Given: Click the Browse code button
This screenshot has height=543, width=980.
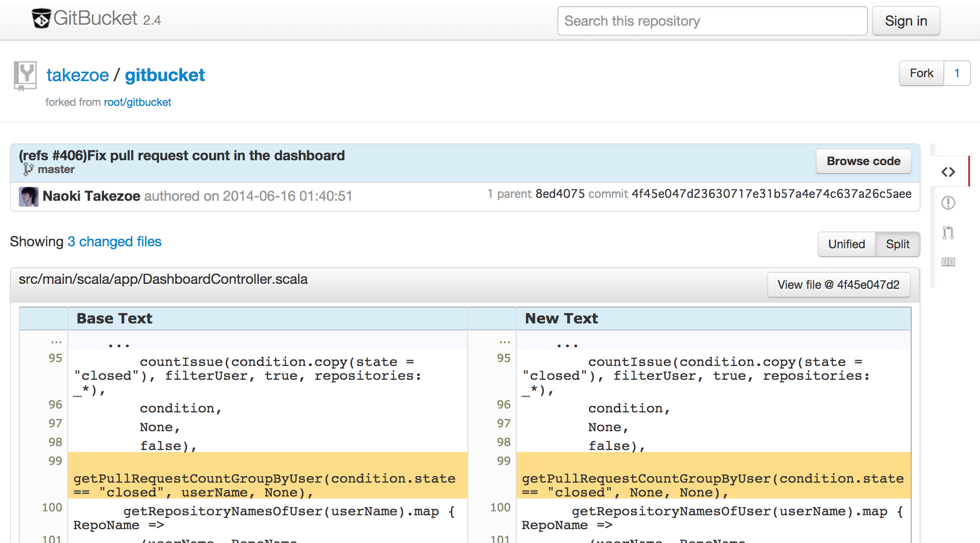Looking at the screenshot, I should [x=863, y=161].
